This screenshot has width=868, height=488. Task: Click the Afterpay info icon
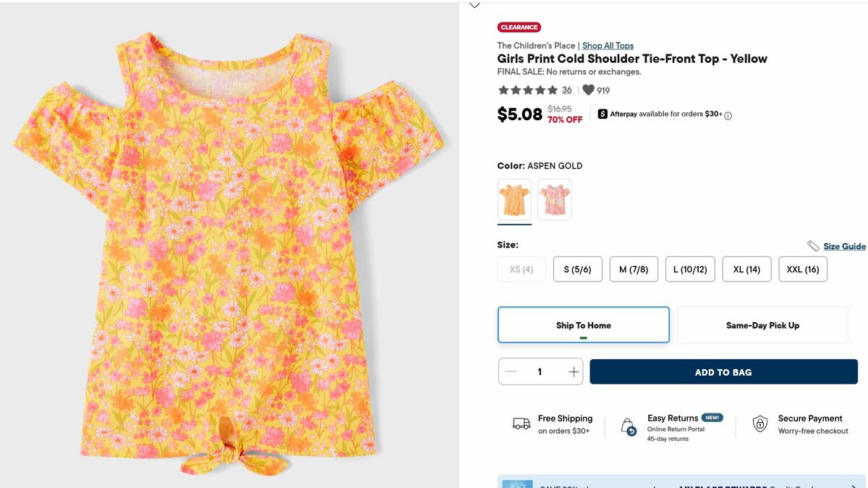click(x=728, y=115)
